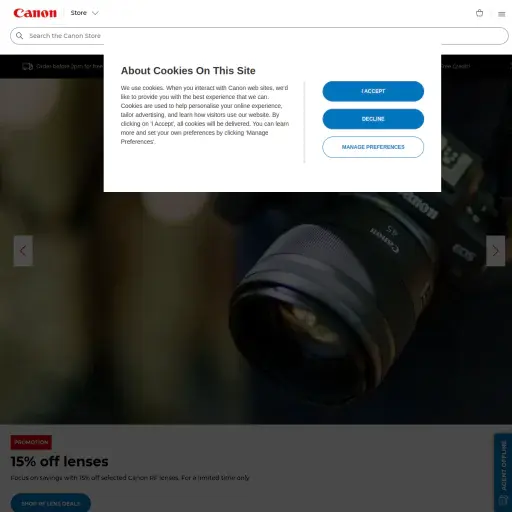Accept cookies with I Accept button
Image resolution: width=512 pixels, height=512 pixels.
(x=373, y=91)
